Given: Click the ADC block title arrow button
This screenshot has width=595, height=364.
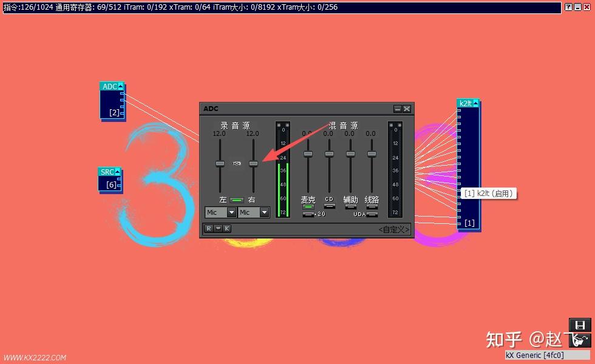Looking at the screenshot, I should pyautogui.click(x=120, y=86).
